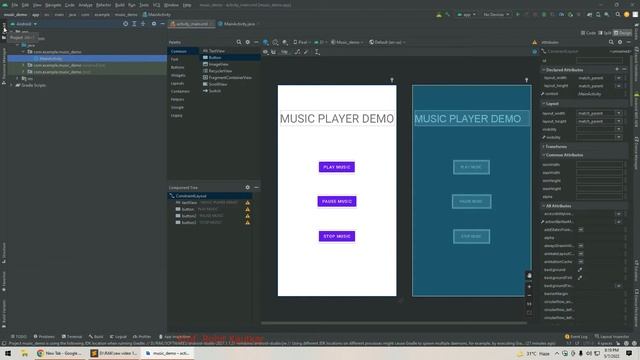Open Attributes panel settings gear

pyautogui.click(x=620, y=42)
